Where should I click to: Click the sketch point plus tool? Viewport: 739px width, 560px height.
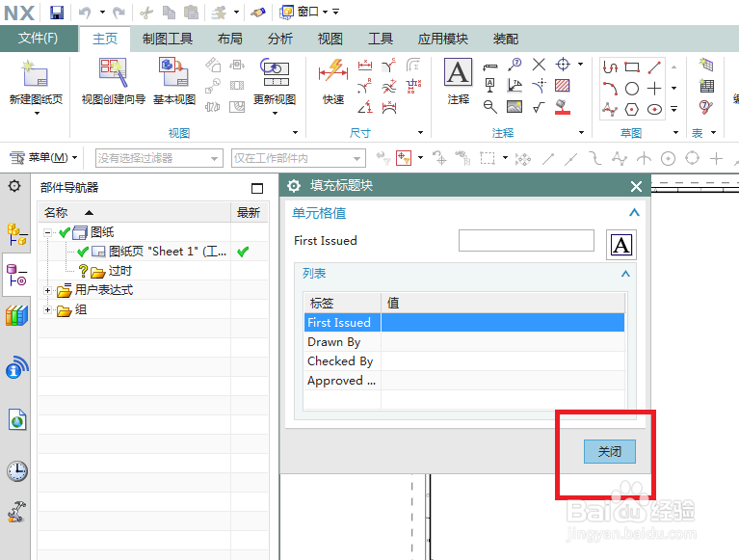coord(654,88)
